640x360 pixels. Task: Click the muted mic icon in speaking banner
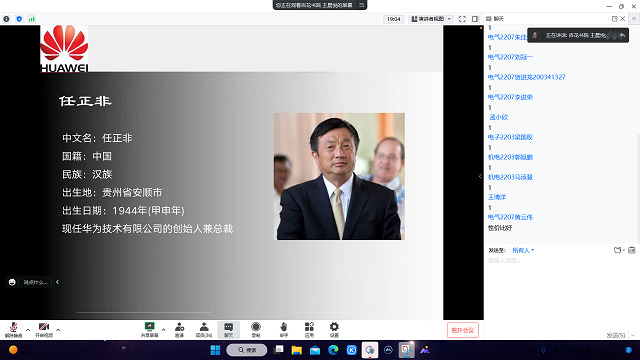(x=535, y=36)
